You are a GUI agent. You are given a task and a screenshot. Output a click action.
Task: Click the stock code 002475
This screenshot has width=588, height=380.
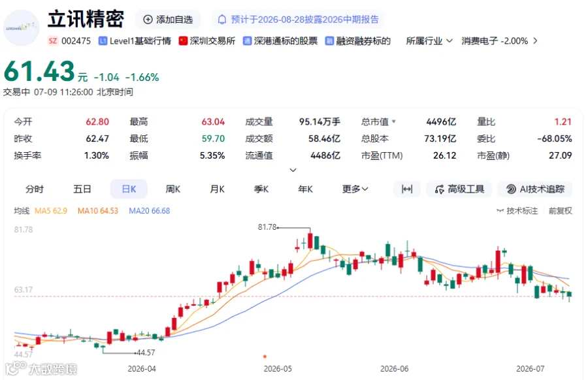click(76, 41)
